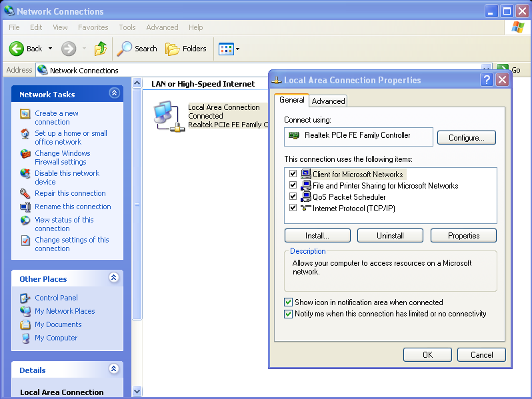Click the Properties button below item list
This screenshot has width=532, height=399.
point(463,236)
